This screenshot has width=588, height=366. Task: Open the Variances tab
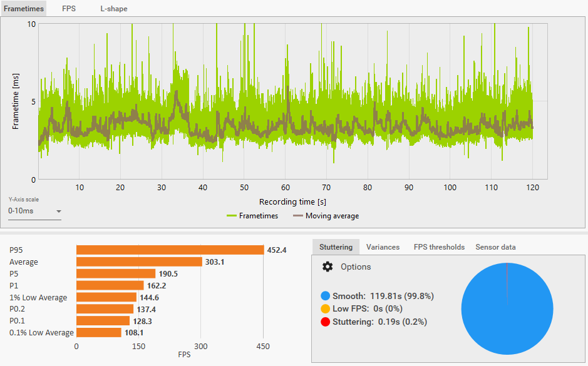click(x=383, y=247)
